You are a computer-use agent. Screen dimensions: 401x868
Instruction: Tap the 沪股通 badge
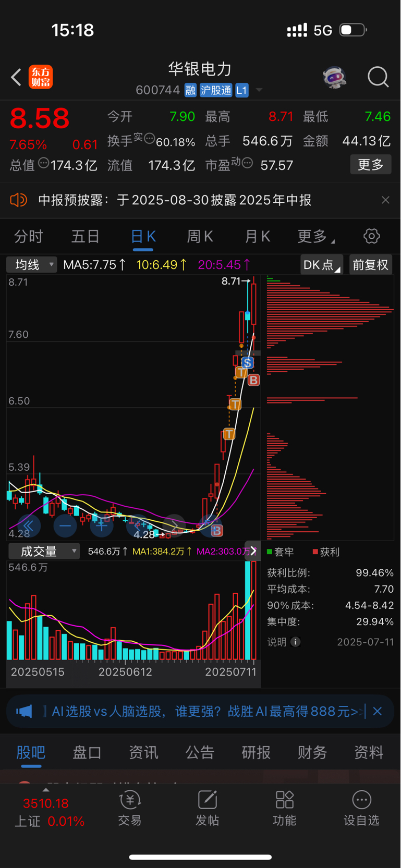(x=216, y=90)
